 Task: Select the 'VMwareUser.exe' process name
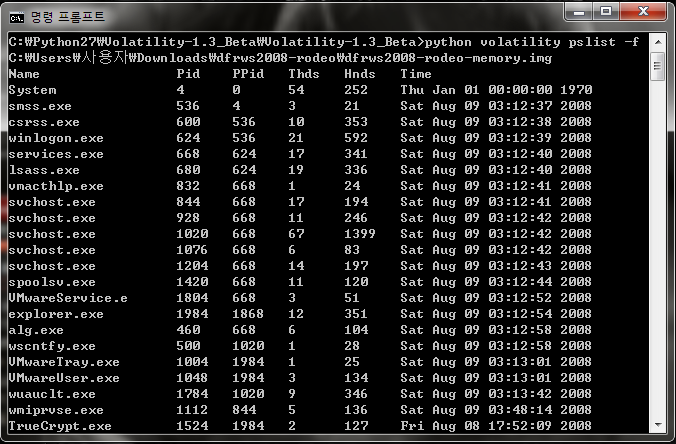64,378
